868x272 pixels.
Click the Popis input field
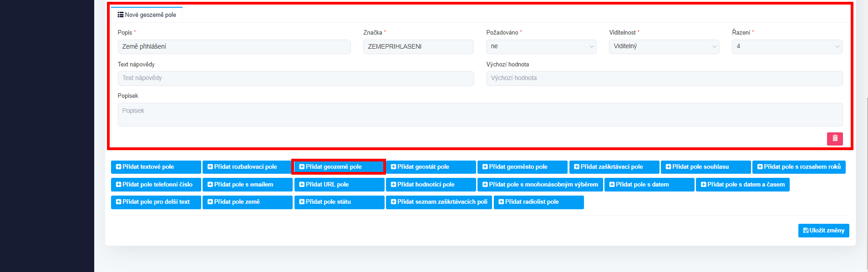click(x=234, y=47)
